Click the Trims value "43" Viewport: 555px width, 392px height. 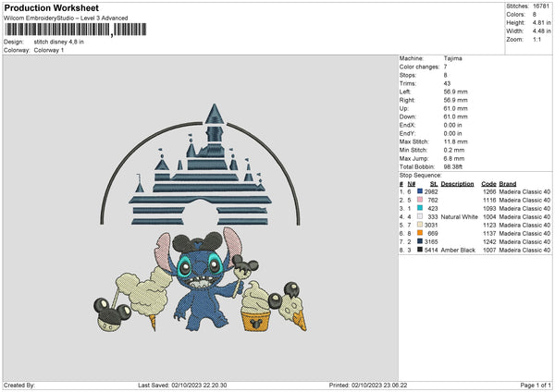click(x=447, y=83)
